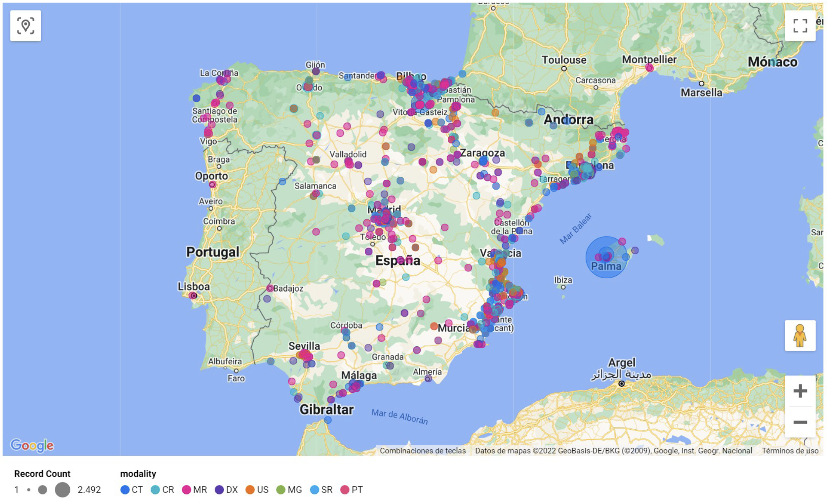This screenshot has width=827, height=504.
Task: Select the MG modality legend entry
Action: pos(289,490)
